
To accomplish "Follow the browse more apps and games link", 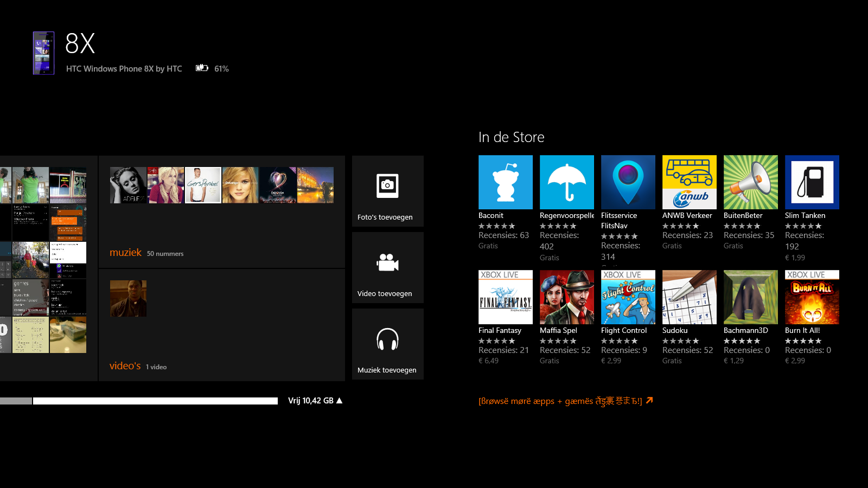I will [566, 401].
